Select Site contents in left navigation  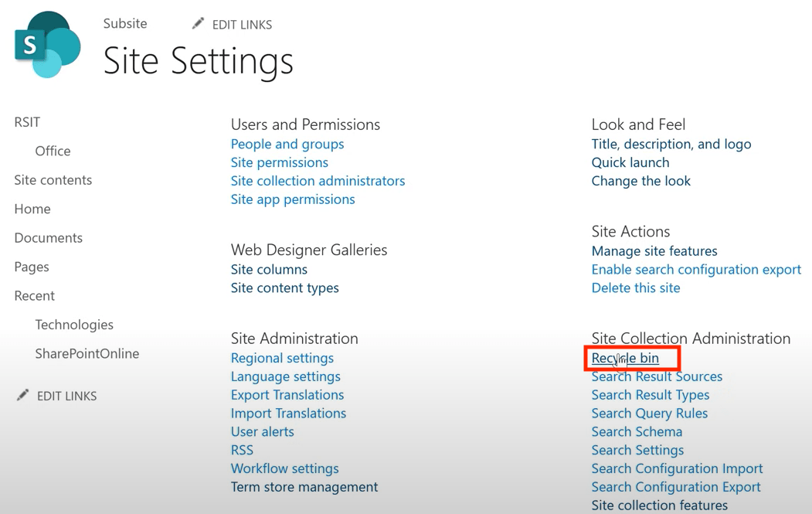point(53,180)
